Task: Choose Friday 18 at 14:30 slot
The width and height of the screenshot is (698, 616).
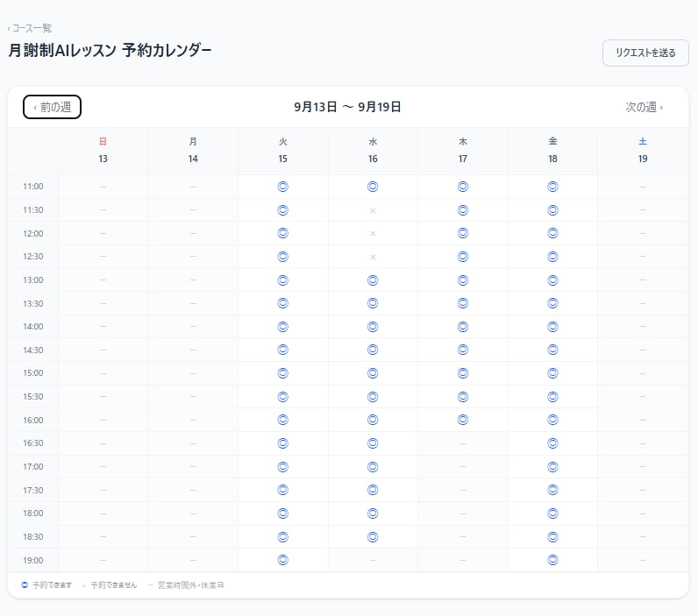Action: [x=553, y=350]
